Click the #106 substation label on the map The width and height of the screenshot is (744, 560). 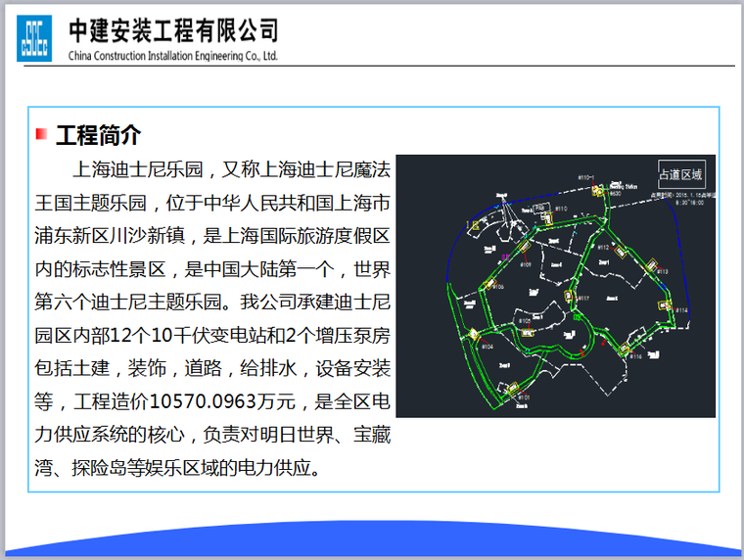click(497, 287)
